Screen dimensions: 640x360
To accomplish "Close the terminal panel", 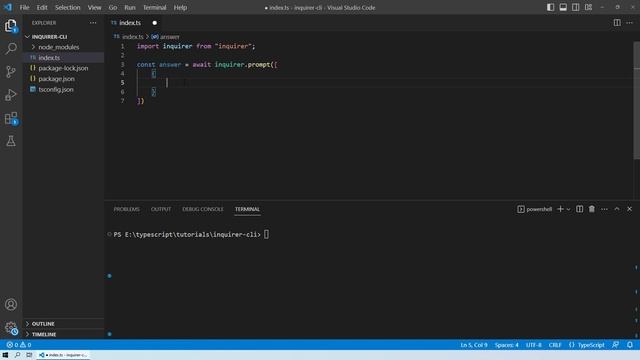I will click(629, 209).
